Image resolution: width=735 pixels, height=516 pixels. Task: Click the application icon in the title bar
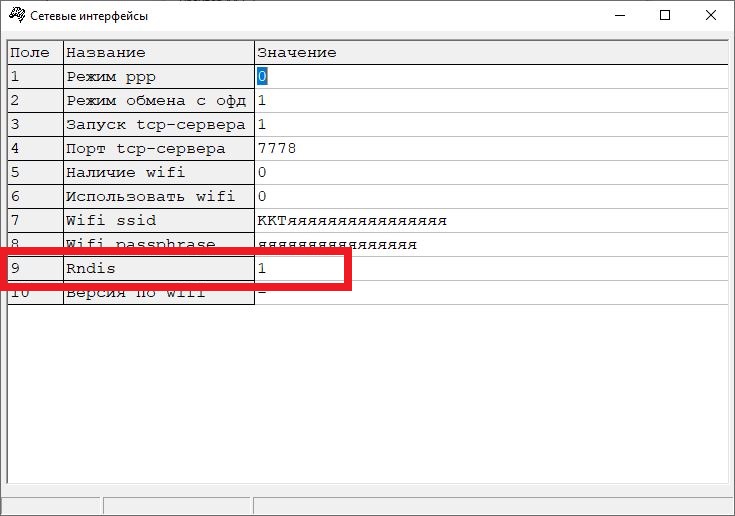16,15
